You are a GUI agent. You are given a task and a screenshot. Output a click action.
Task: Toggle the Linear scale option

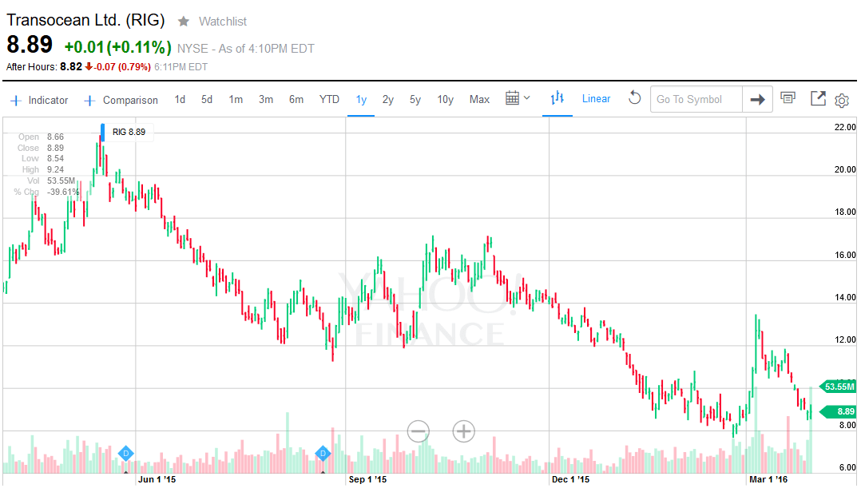pos(596,99)
